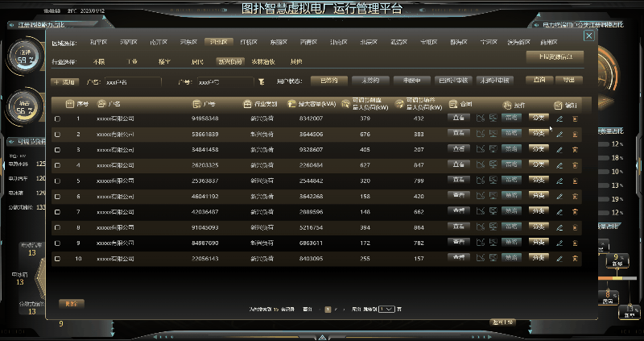Tick the checkbox for row 6 (46041192)
The width and height of the screenshot is (644, 341).
(x=57, y=197)
